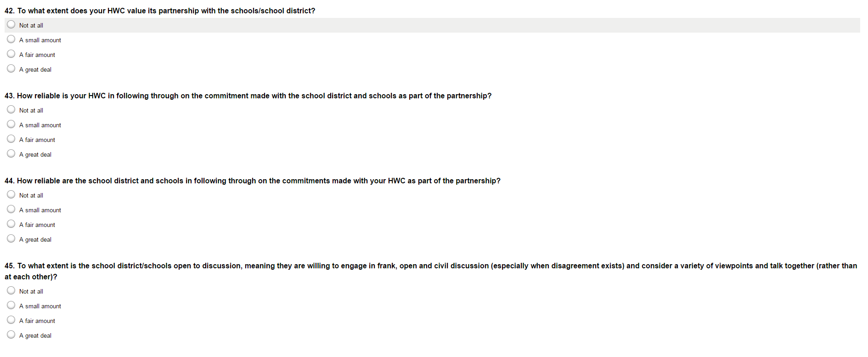Mark 'A great deal' for question 45
Viewport: 868px width, 357px height.
pyautogui.click(x=11, y=335)
